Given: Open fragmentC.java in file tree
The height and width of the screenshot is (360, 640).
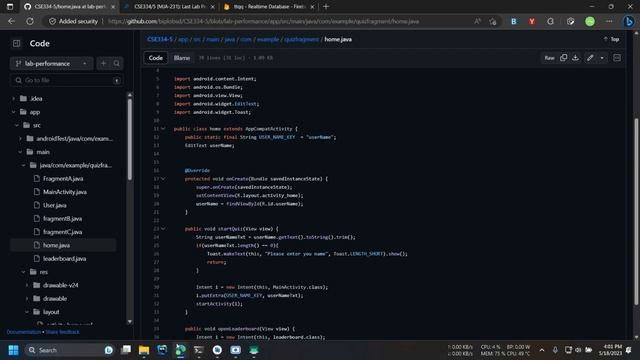Looking at the screenshot, I should [x=62, y=232].
